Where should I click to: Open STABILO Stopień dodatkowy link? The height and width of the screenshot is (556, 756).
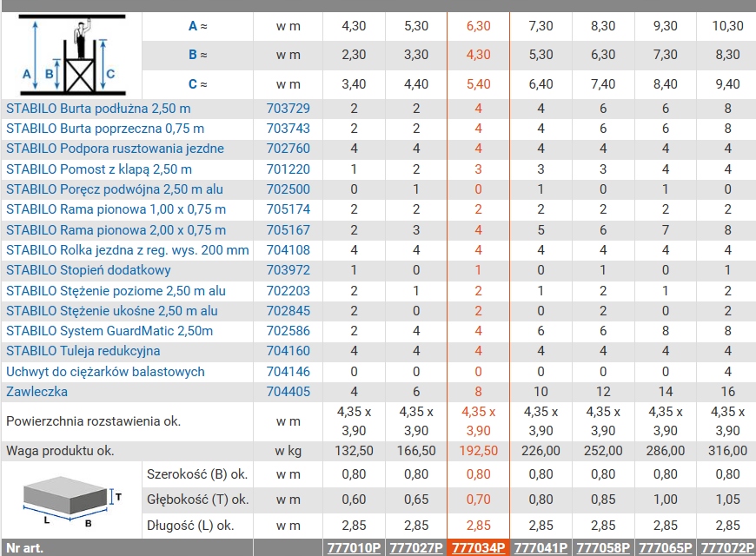(x=89, y=270)
